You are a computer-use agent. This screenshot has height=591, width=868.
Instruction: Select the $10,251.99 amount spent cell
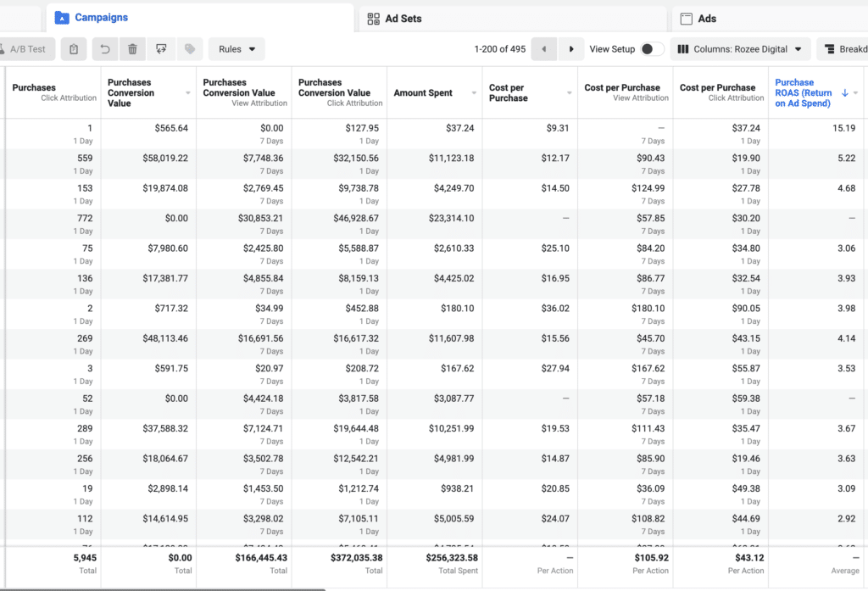[x=451, y=429]
